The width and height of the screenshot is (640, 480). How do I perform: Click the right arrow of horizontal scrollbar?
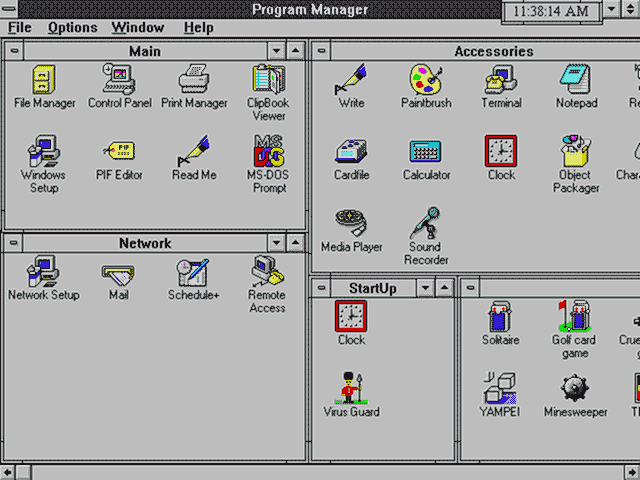632,473
